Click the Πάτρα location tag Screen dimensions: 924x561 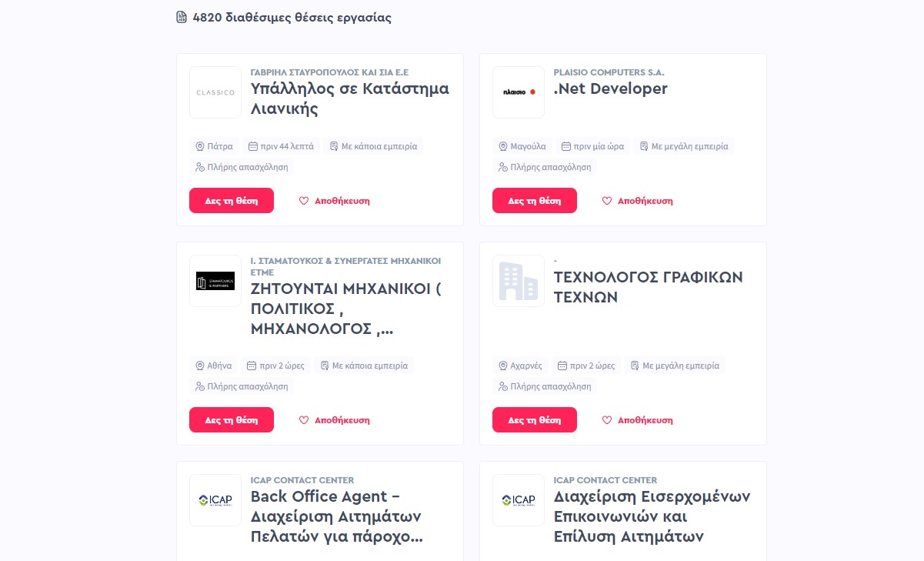point(214,146)
